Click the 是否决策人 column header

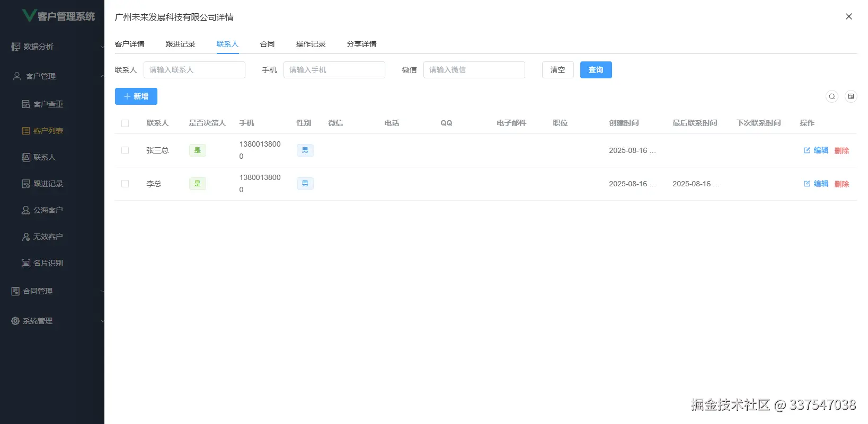(208, 123)
